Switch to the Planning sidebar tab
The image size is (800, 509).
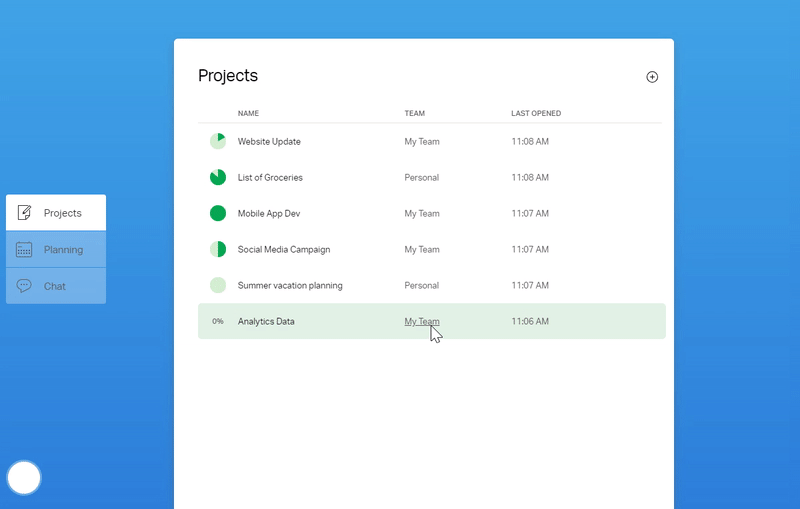[56, 249]
